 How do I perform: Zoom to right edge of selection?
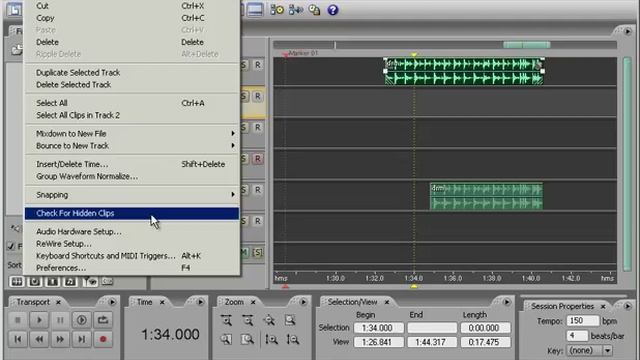tap(247, 339)
